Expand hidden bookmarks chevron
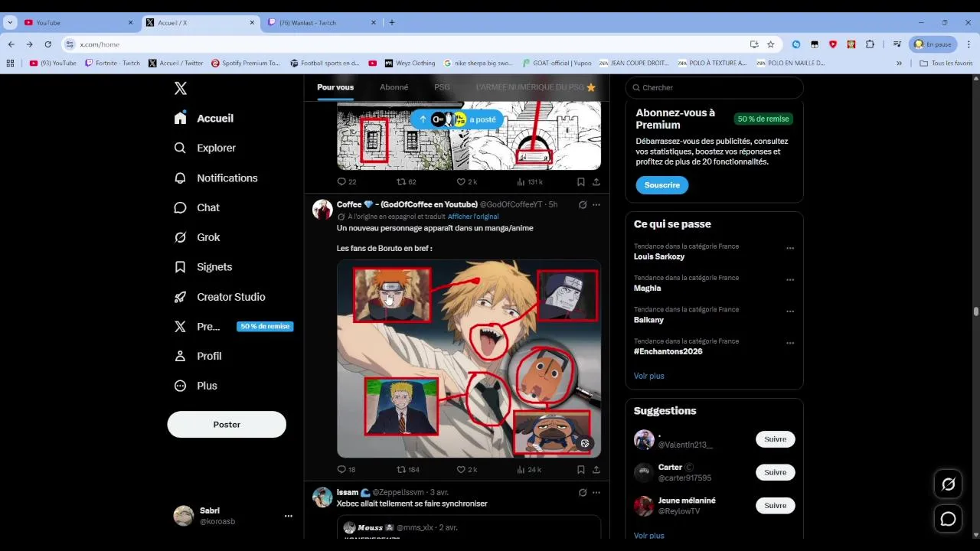980x551 pixels. pos(899,64)
